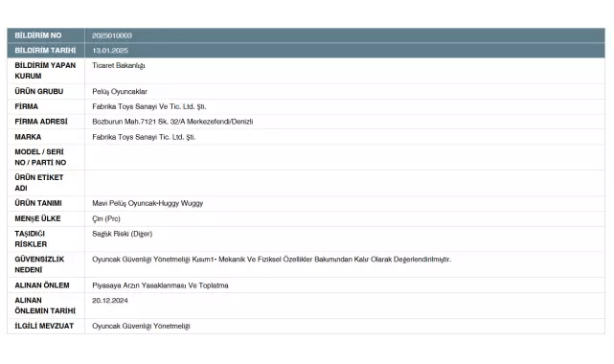
Task: Click the Çin (Prc) origin country value
Action: pos(106,218)
